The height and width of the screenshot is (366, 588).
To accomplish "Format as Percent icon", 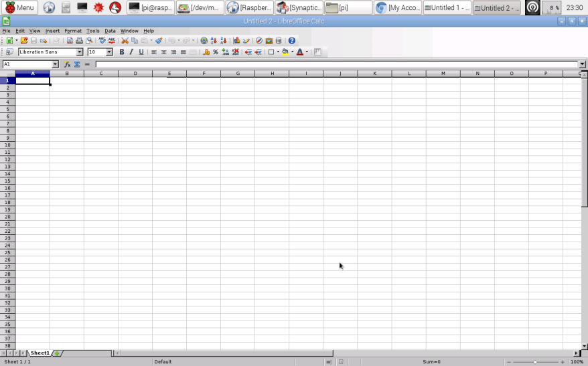I will click(x=216, y=52).
